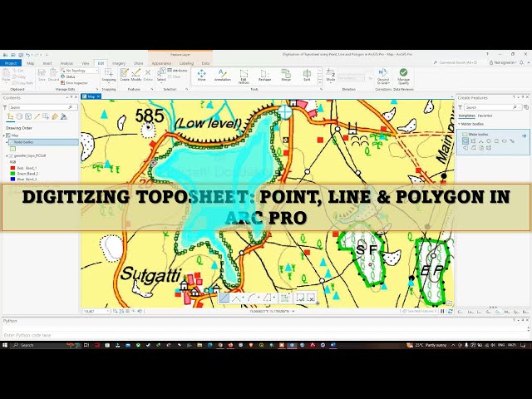
Task: Select the Line segment construction tool
Action: pos(224,298)
